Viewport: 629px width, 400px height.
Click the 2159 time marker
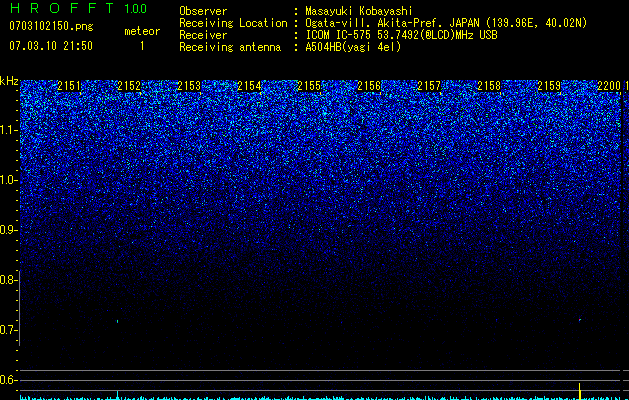coord(549,86)
